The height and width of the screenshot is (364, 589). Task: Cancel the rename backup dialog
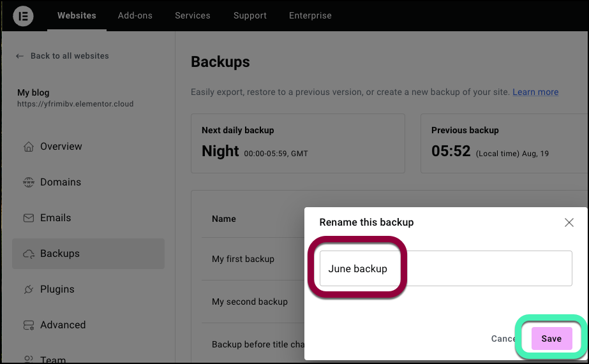pos(503,339)
